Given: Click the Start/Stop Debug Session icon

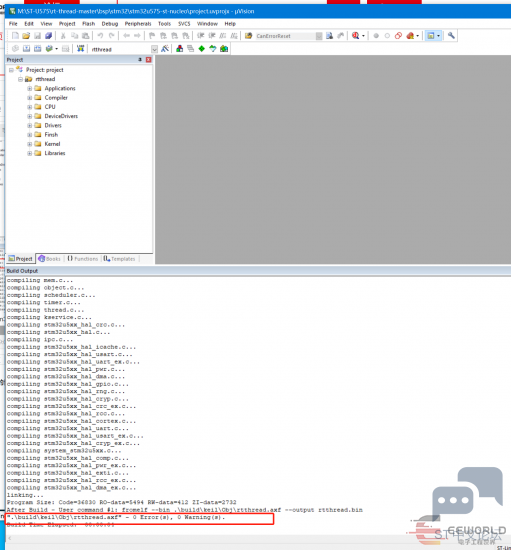Looking at the screenshot, I should click(355, 36).
